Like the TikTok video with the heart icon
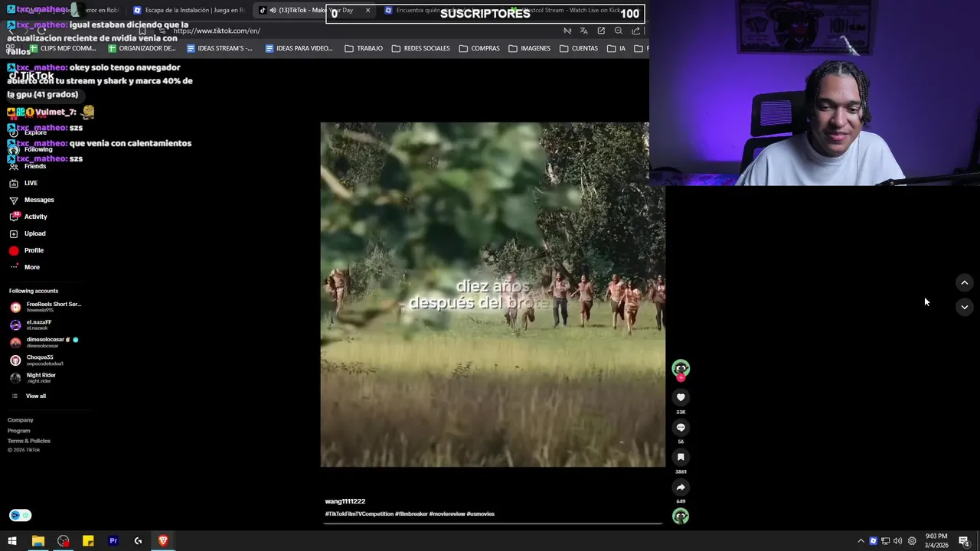 pyautogui.click(x=681, y=397)
